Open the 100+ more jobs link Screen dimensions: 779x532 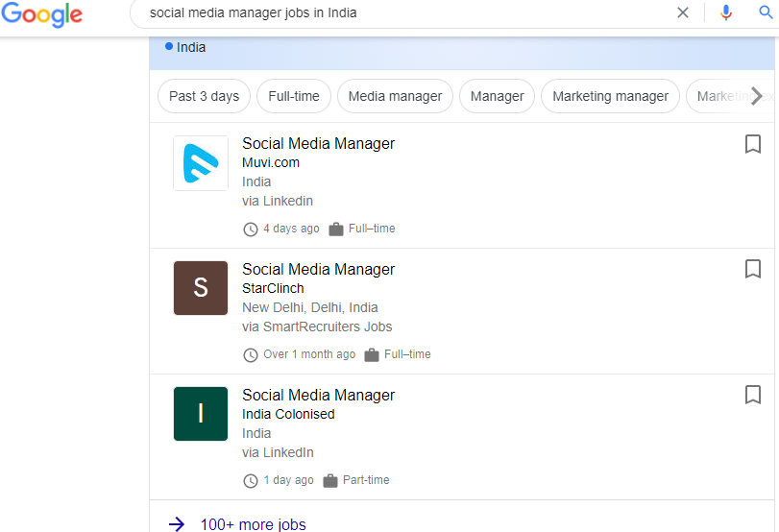(253, 524)
